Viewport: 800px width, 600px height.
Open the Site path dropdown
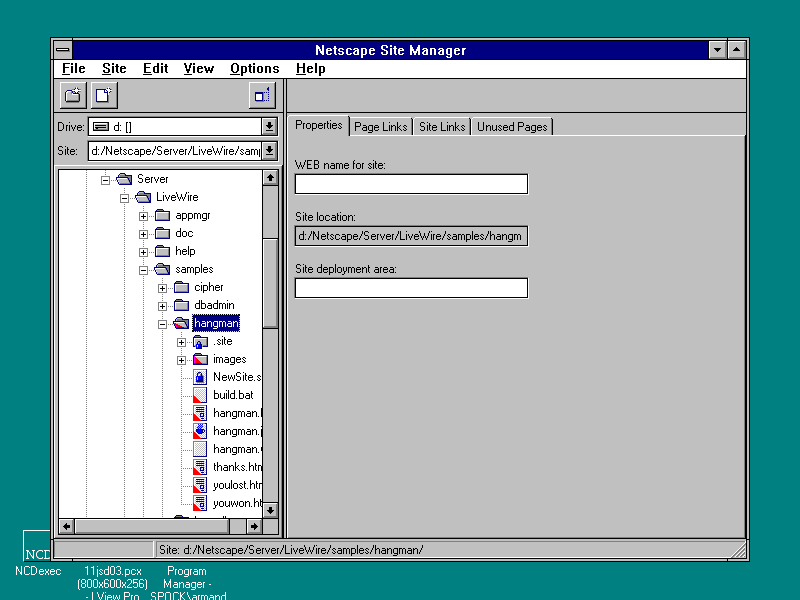269,151
